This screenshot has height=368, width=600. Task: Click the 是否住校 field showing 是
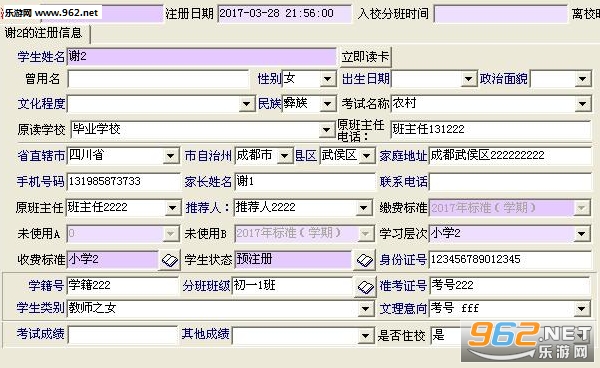pyautogui.click(x=445, y=335)
